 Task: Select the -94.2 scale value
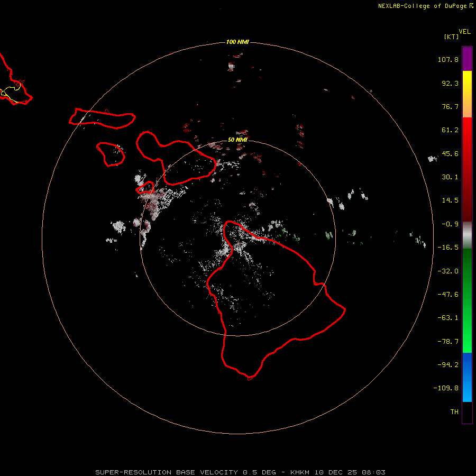pos(448,364)
